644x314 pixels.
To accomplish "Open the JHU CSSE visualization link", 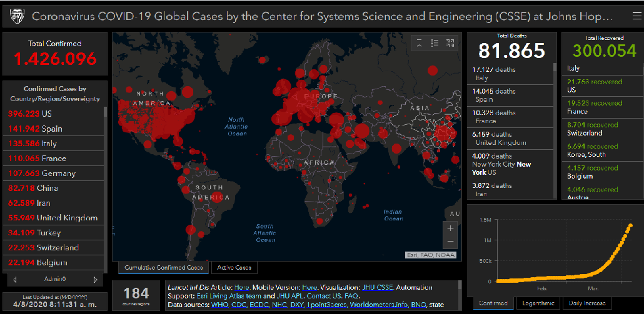I will (x=378, y=287).
